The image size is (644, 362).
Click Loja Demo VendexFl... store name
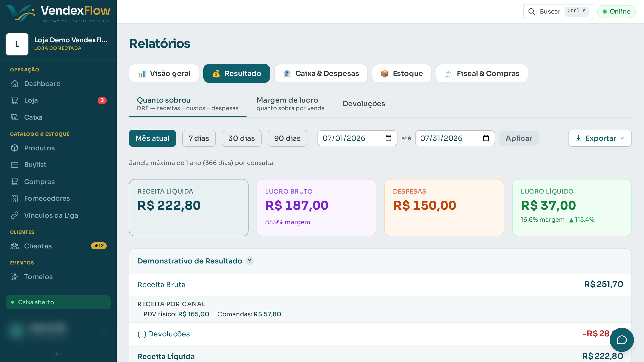click(x=71, y=40)
